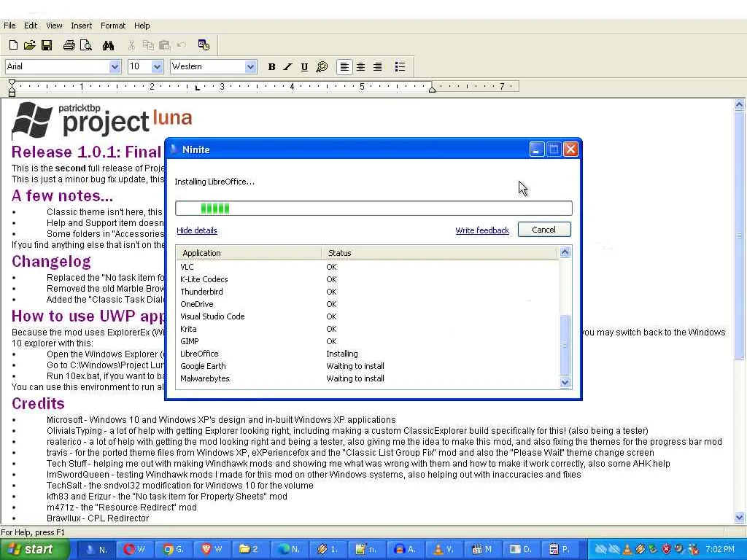747x560 pixels.
Task: Open the View menu
Action: pos(54,26)
